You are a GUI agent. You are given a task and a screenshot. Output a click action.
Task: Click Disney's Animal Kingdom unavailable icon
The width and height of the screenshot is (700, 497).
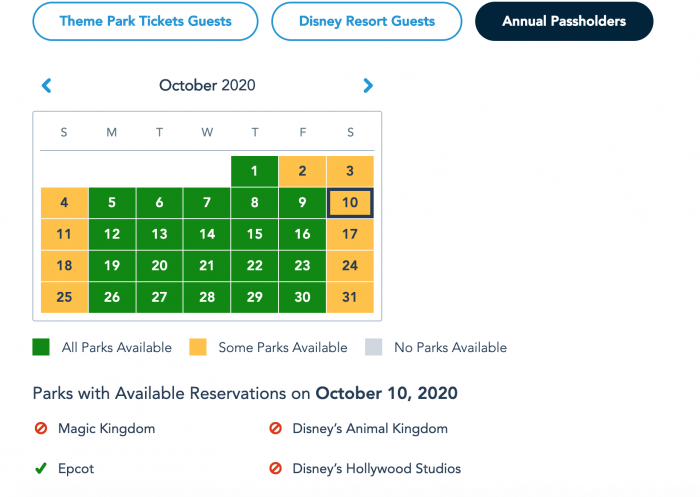point(275,429)
